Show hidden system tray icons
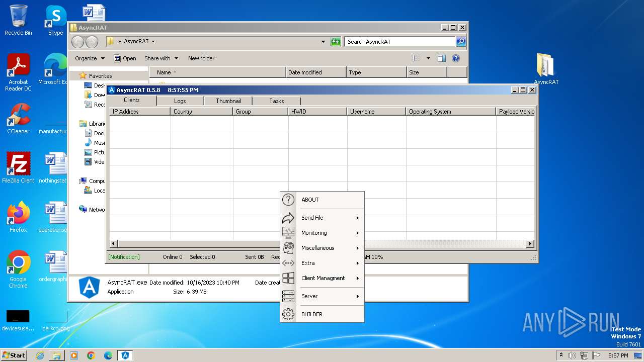Screen dimensions: 644x362 click(561, 355)
